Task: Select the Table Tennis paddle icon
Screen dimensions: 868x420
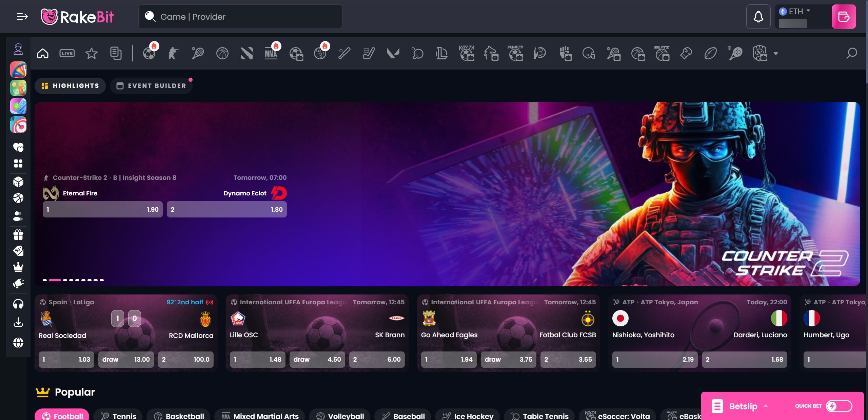Action: point(418,53)
